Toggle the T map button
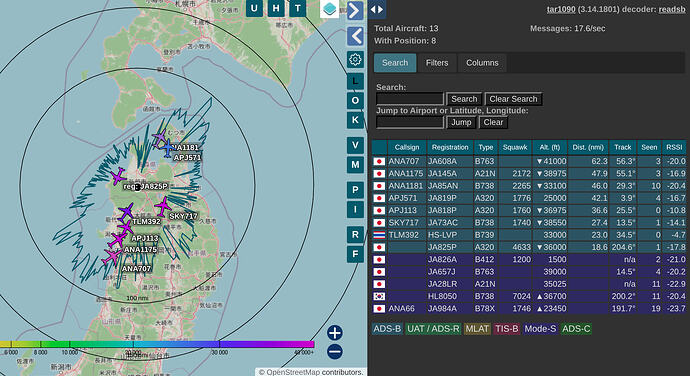690x376 pixels. click(298, 8)
